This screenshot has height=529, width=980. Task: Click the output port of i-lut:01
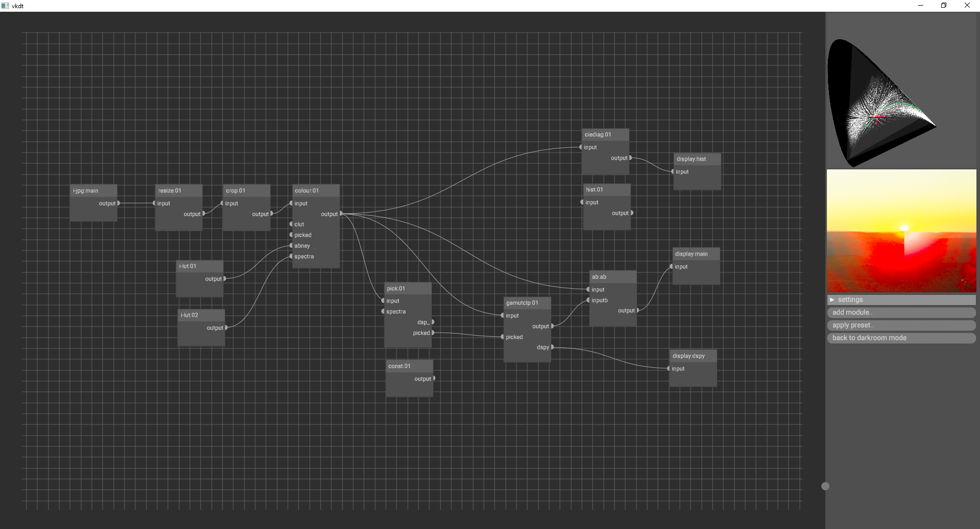tap(225, 279)
